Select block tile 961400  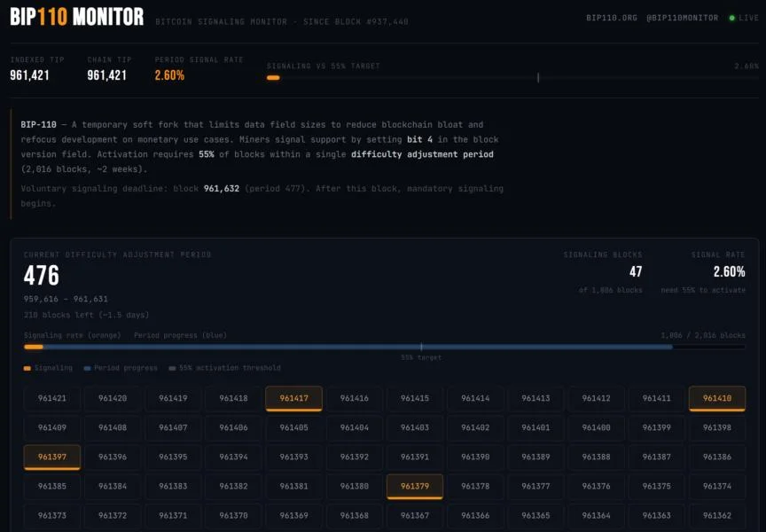[x=596, y=428]
